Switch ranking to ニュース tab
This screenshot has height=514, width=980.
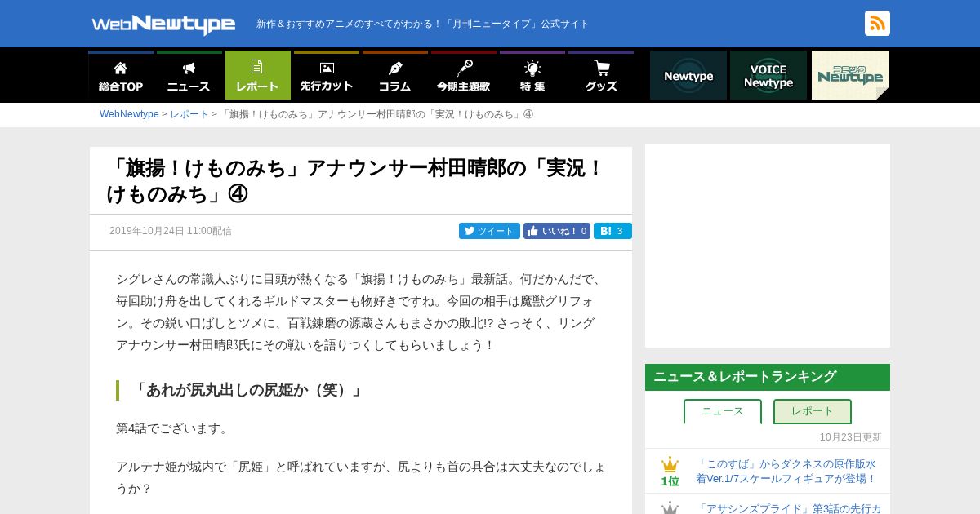point(723,411)
